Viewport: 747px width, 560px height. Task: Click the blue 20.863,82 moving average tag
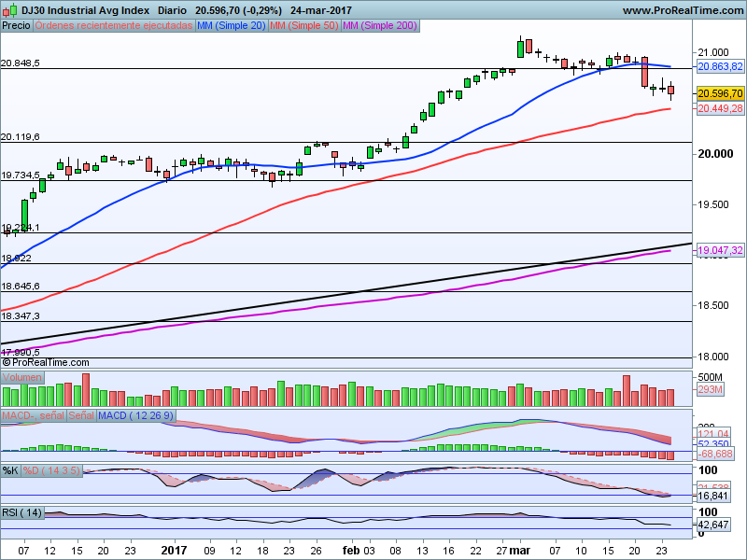coord(719,66)
